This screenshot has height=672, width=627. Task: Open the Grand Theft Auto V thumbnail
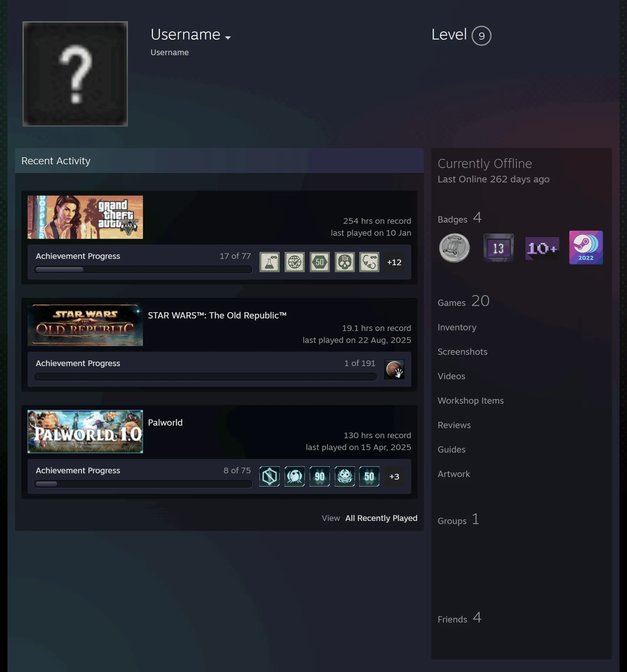85,217
